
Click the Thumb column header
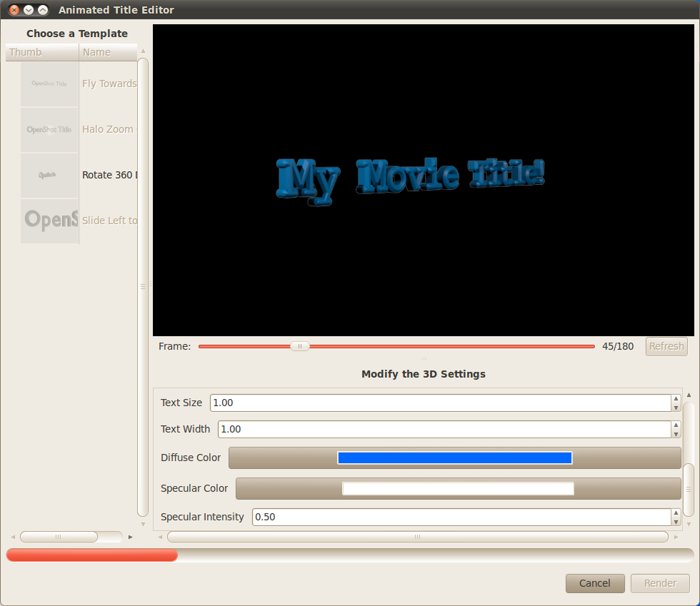(41, 52)
